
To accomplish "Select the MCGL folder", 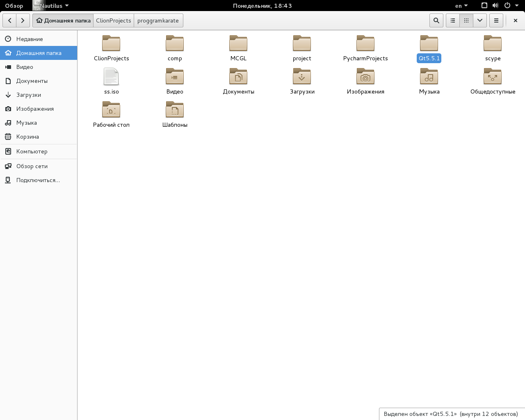I will tap(238, 48).
